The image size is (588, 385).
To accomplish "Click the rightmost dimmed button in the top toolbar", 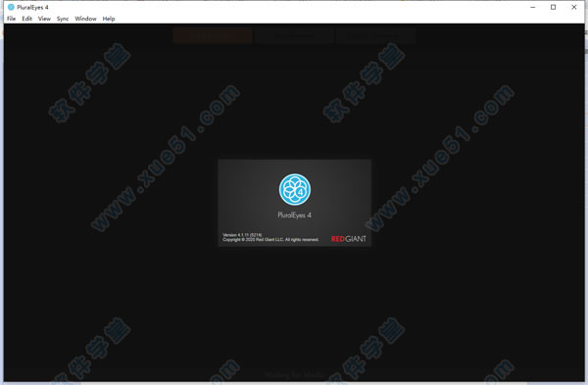I will 375,35.
